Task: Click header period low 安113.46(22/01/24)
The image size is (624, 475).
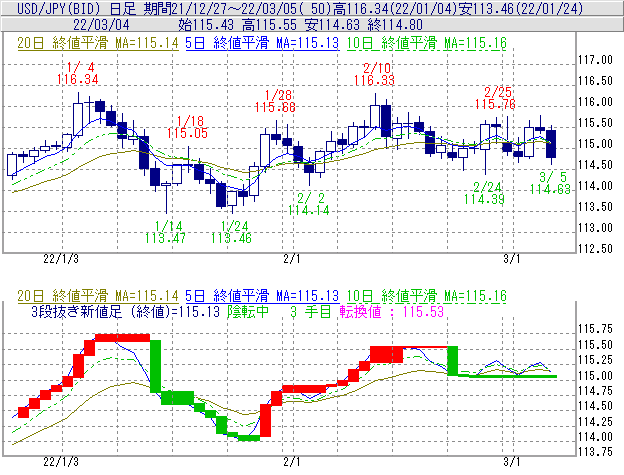Action: point(520,8)
